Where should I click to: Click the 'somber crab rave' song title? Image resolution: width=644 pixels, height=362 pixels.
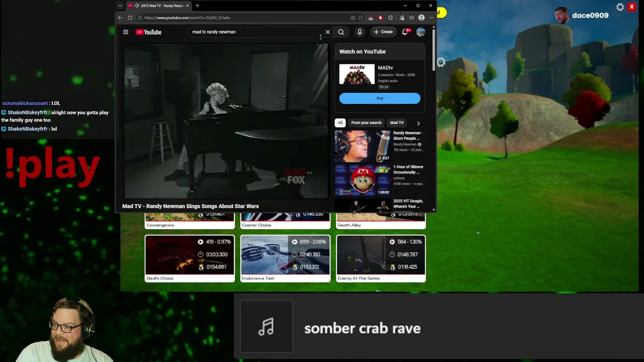[362, 328]
